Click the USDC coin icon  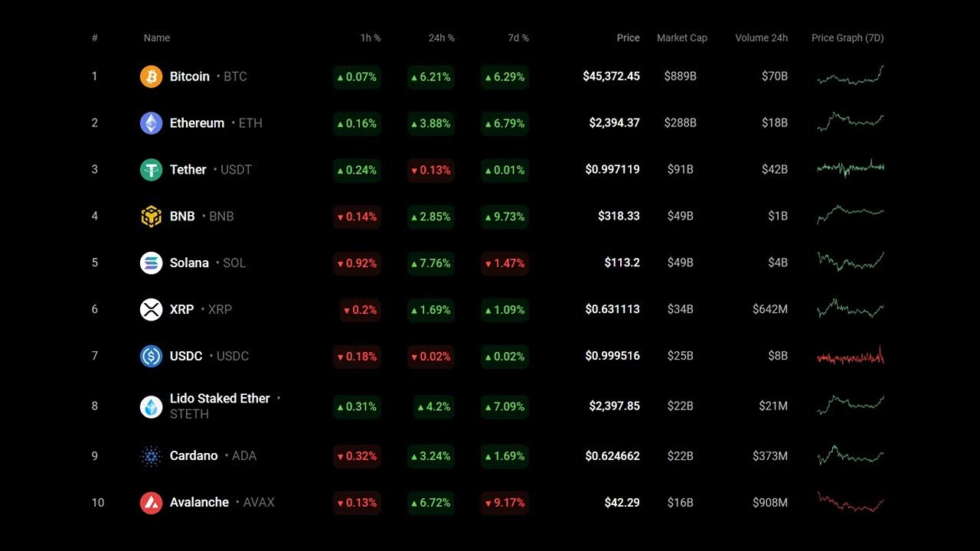pyautogui.click(x=151, y=357)
